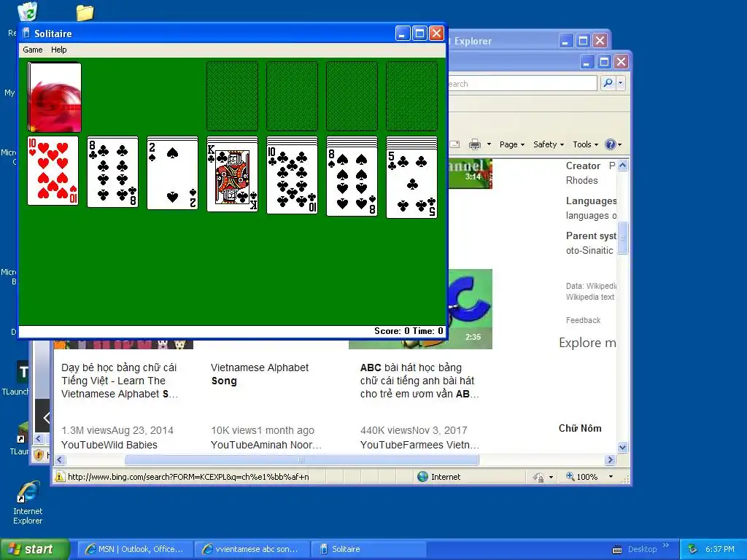
Task: Click horizontal scrollbar left arrow in IE
Action: [60, 459]
